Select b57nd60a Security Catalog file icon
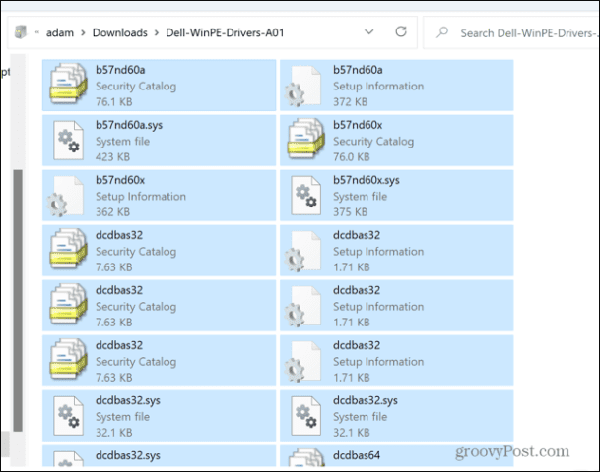This screenshot has height=472, width=600. tap(68, 84)
